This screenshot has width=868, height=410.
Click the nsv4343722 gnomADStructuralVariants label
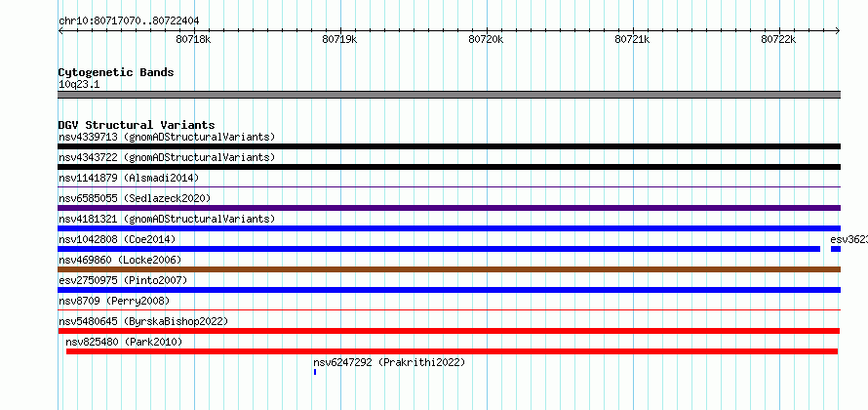coord(167,157)
